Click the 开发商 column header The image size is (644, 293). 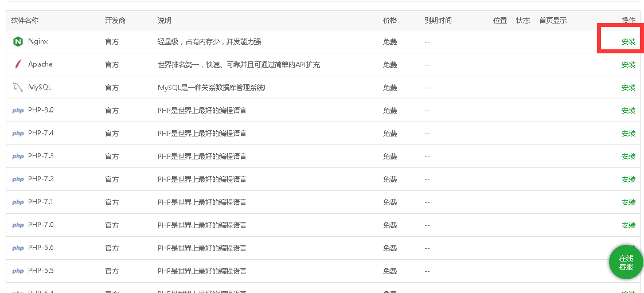click(115, 21)
